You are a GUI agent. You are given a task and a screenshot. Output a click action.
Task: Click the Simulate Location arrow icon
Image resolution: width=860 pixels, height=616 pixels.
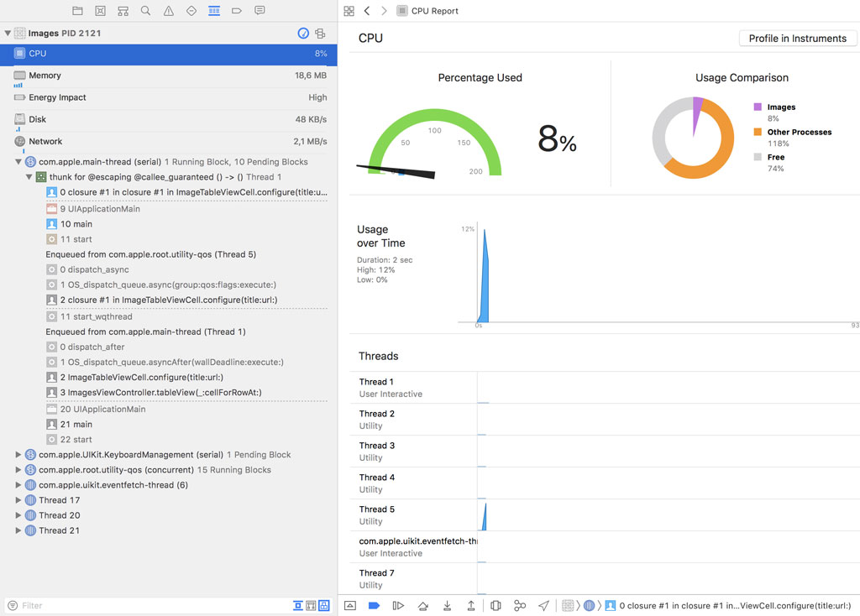tap(543, 605)
